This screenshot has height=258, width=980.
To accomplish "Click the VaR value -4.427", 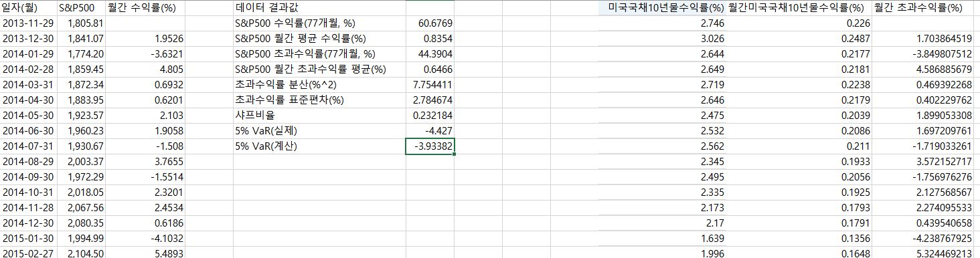I will tap(430, 130).
